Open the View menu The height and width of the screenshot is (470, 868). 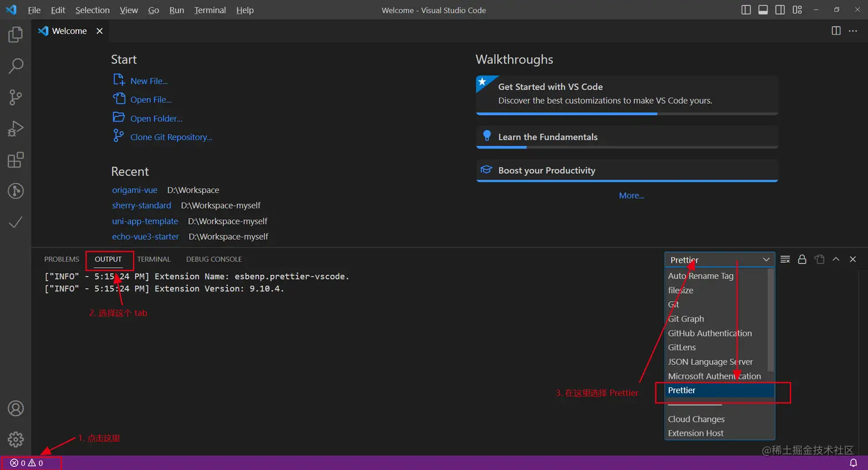129,10
